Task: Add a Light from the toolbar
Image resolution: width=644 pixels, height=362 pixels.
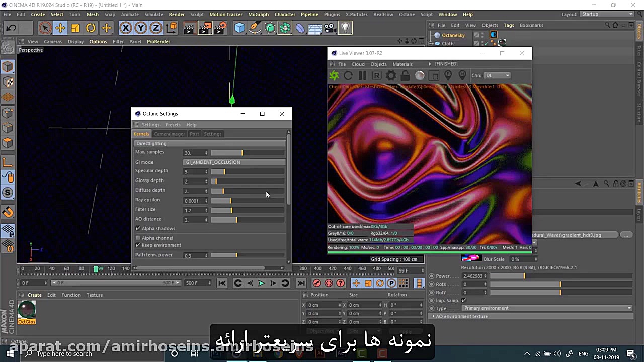Action: point(345,28)
